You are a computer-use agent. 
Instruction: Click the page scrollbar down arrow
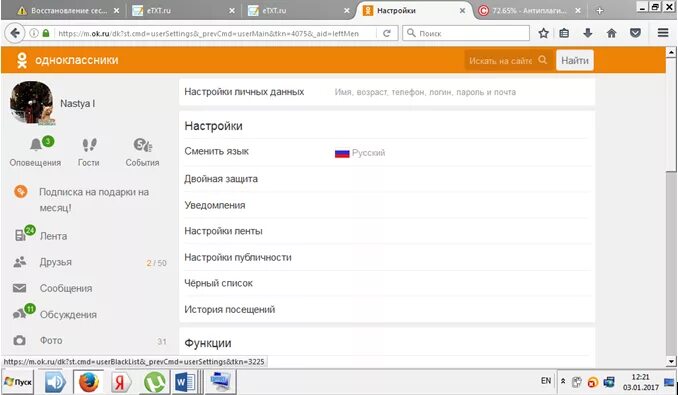click(x=671, y=362)
